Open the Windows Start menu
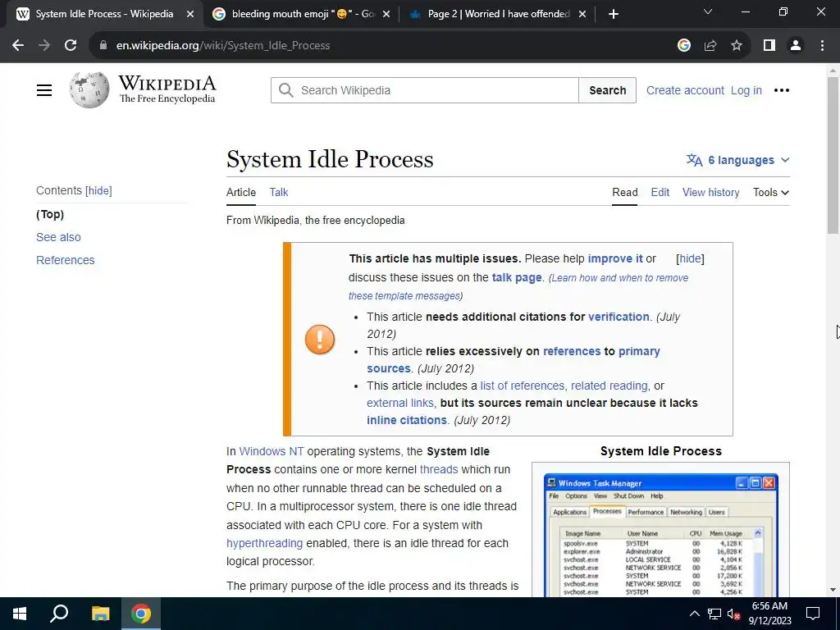Screen dimensions: 840x630 pyautogui.click(x=20, y=614)
